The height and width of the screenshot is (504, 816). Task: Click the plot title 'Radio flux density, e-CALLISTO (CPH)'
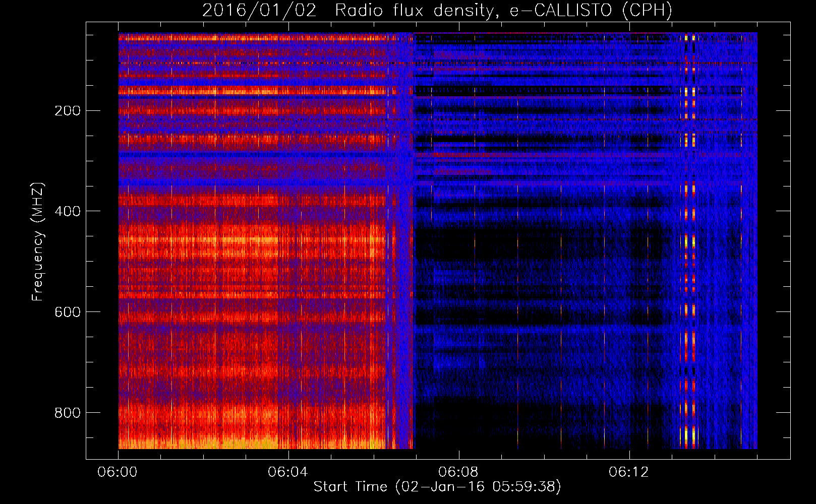[x=503, y=11]
